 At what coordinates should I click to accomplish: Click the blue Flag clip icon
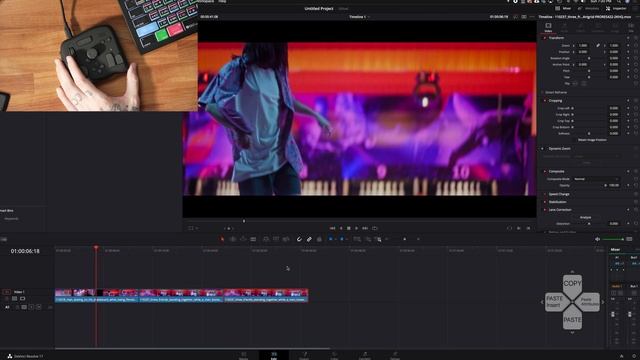click(331, 239)
